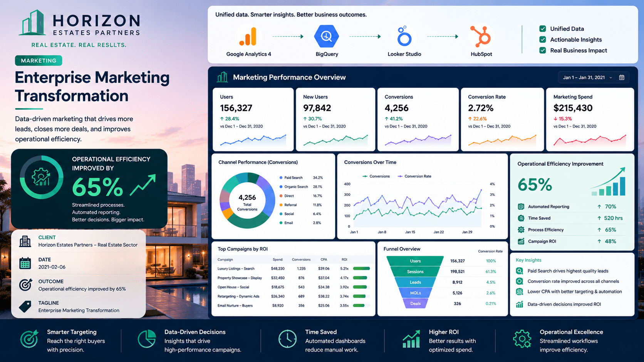Click the Tagline tag icon
The image size is (644, 362).
point(25,306)
